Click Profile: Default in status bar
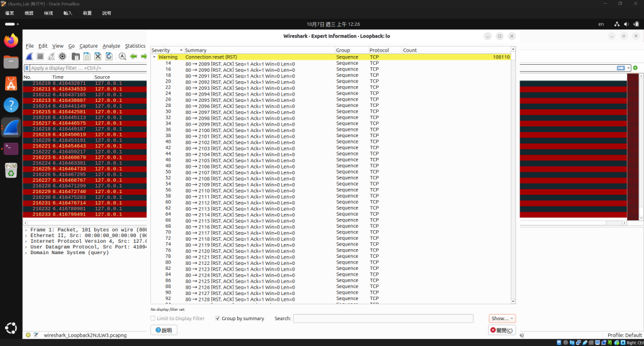The width and height of the screenshot is (644, 346). coord(625,335)
